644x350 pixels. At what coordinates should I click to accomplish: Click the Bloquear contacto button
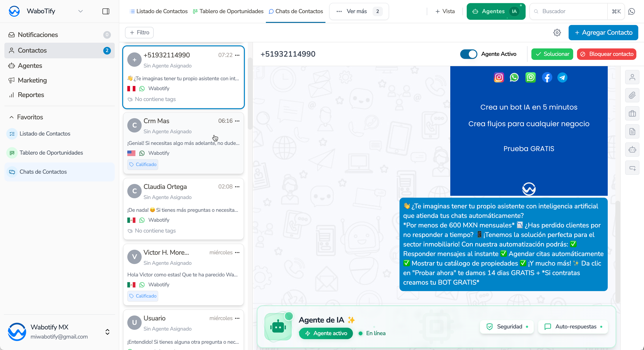[607, 54]
